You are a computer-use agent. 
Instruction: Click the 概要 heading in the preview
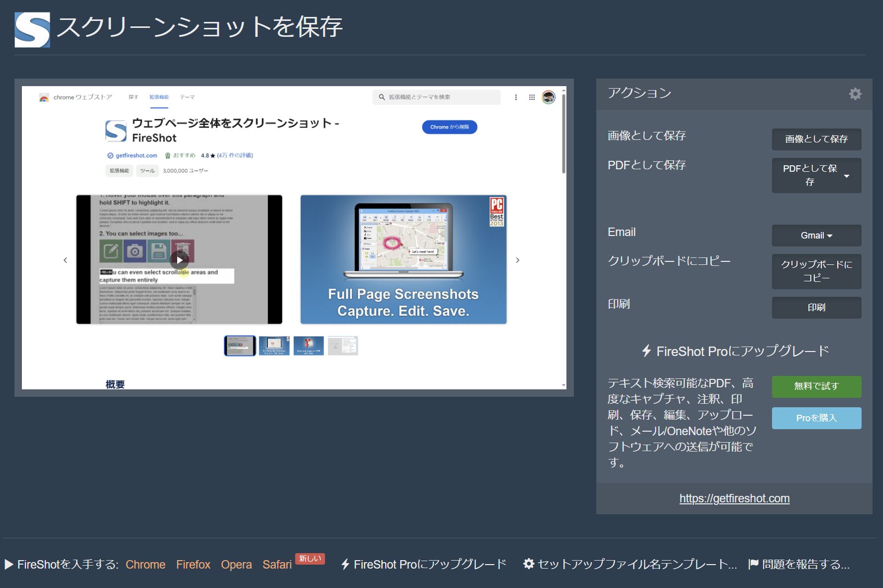pos(115,384)
